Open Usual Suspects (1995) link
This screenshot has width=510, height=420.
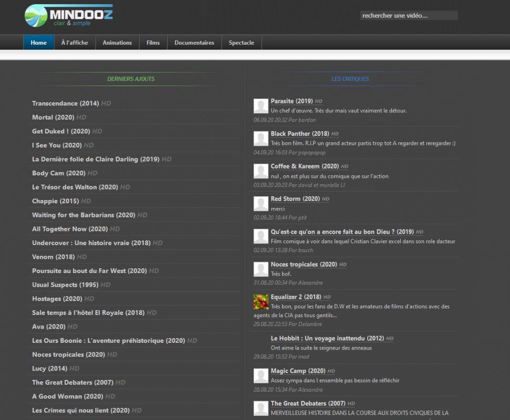[65, 285]
